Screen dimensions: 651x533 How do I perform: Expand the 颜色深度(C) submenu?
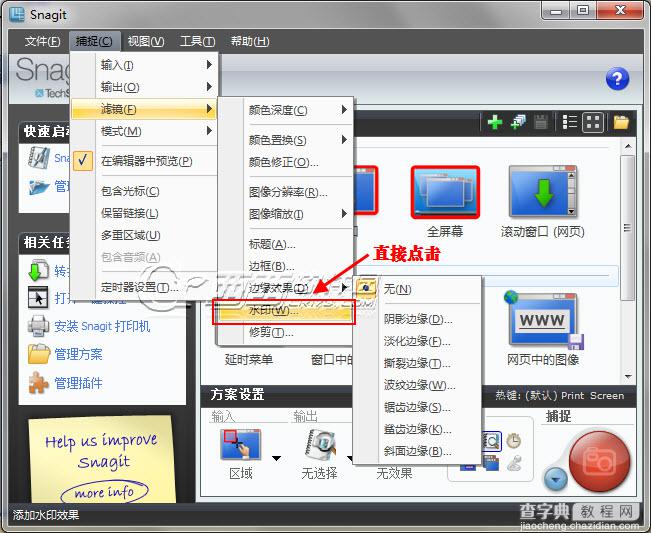coord(286,110)
